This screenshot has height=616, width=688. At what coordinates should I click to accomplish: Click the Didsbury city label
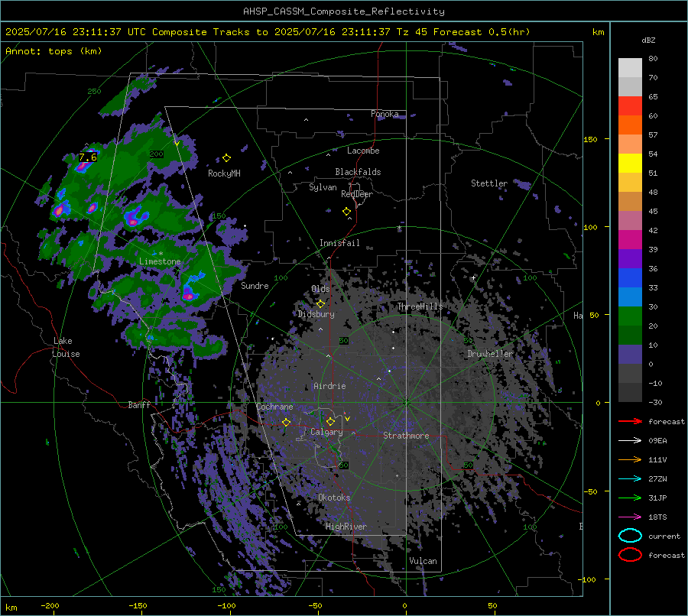click(x=316, y=314)
